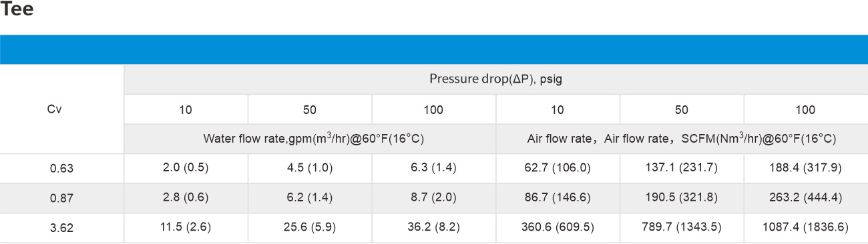Select the Cv value 0.63 cell

point(61,169)
